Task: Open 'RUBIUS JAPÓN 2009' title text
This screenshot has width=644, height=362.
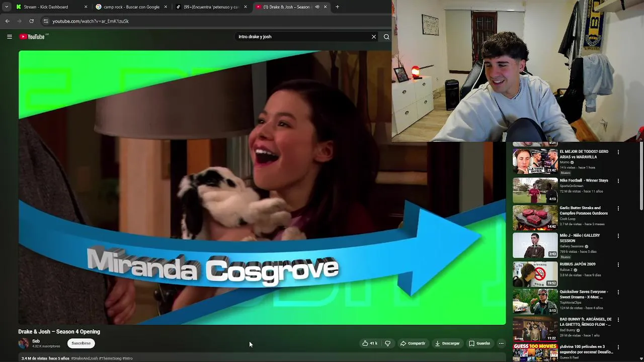Action: pos(578,264)
